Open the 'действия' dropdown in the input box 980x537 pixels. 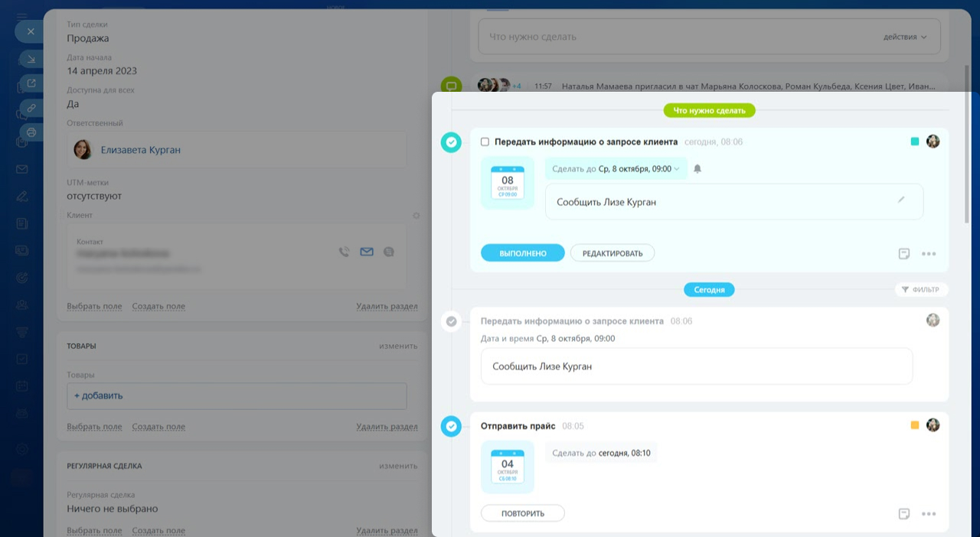pyautogui.click(x=905, y=37)
